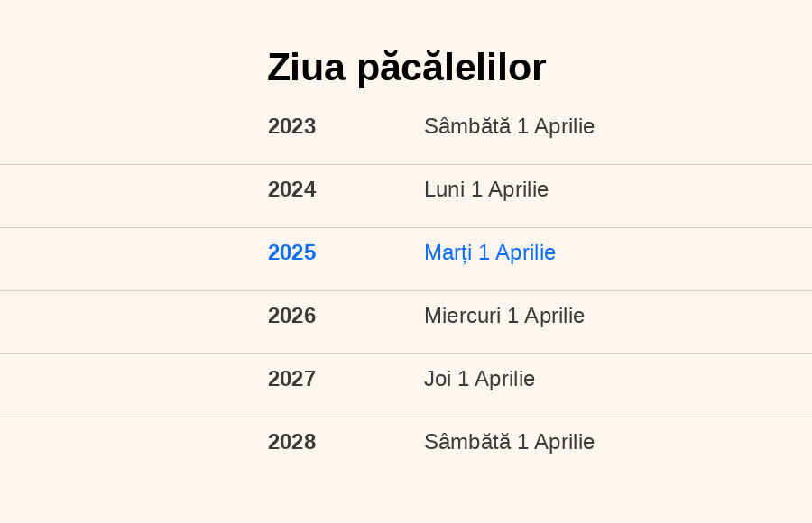Click the Sâmbătă 1 Aprilie date for 2028
Image resolution: width=812 pixels, height=523 pixels.
[509, 442]
